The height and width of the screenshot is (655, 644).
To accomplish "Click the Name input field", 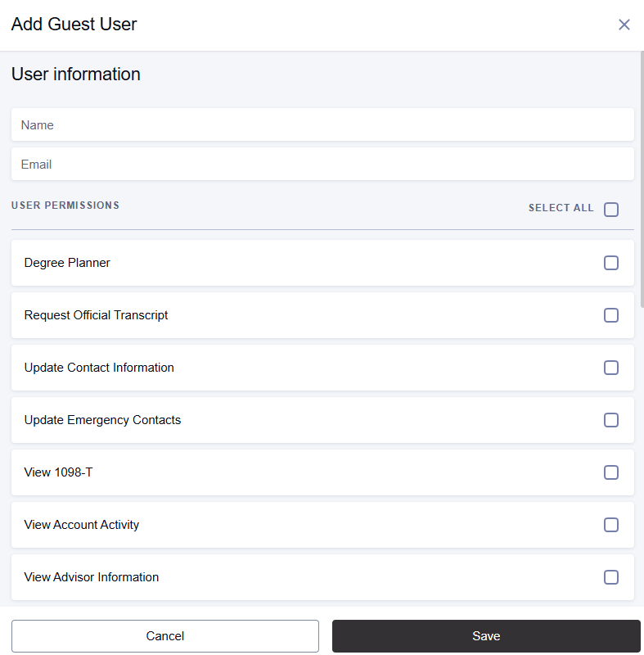I will (x=322, y=125).
